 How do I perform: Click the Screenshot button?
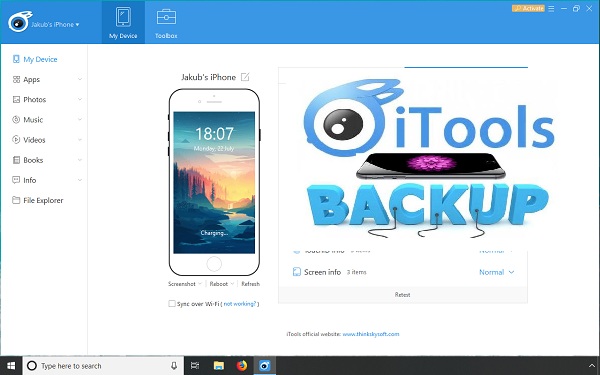(182, 284)
